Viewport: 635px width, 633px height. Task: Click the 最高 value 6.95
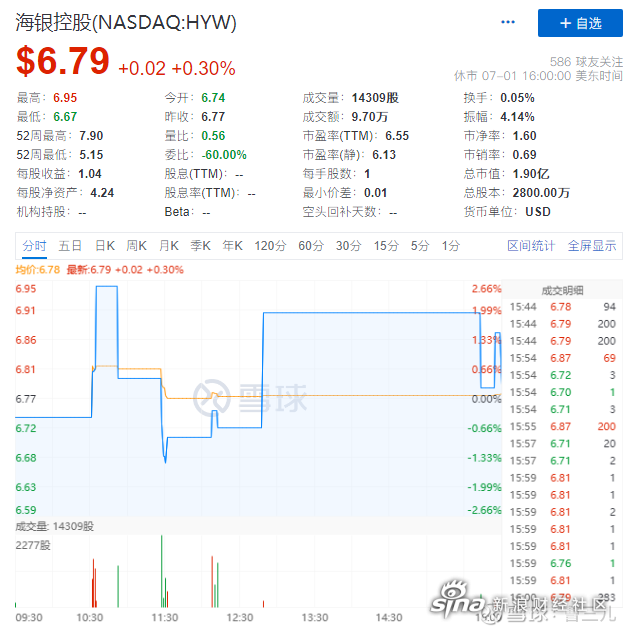click(x=65, y=98)
